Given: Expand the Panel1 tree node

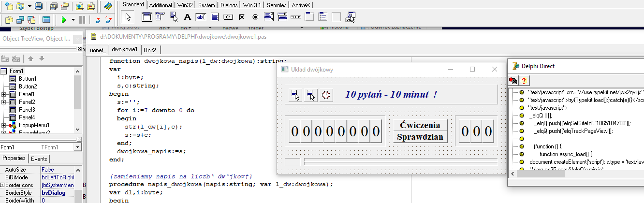Looking at the screenshot, I should [4, 94].
